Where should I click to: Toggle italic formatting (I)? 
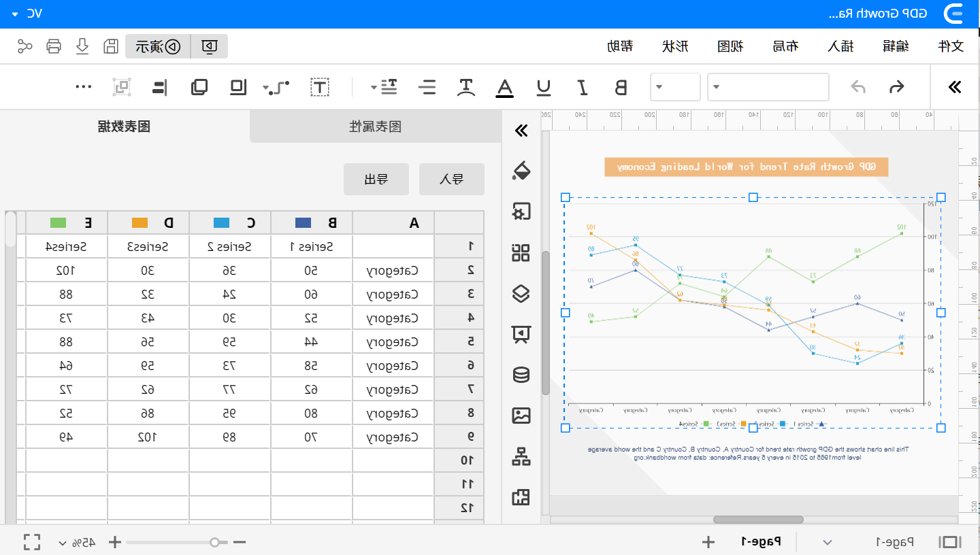coord(583,87)
